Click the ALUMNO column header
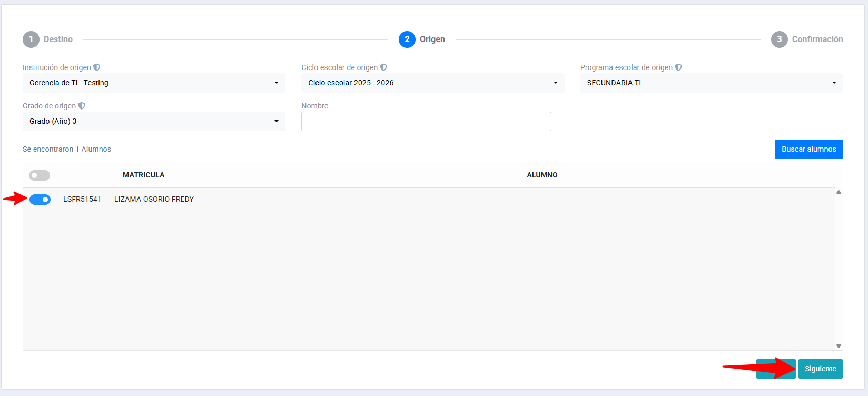This screenshot has width=868, height=396. tap(542, 175)
